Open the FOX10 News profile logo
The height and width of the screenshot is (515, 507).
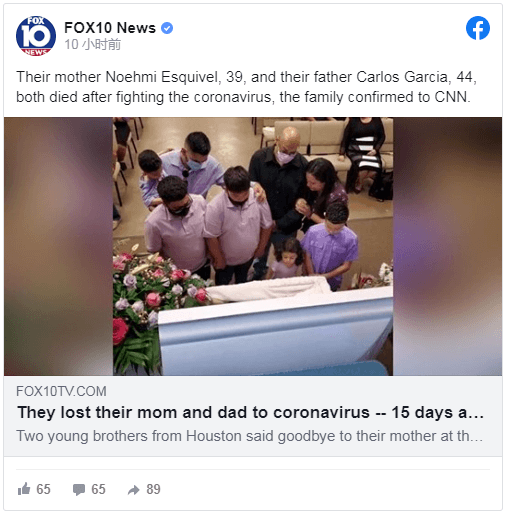[36, 36]
